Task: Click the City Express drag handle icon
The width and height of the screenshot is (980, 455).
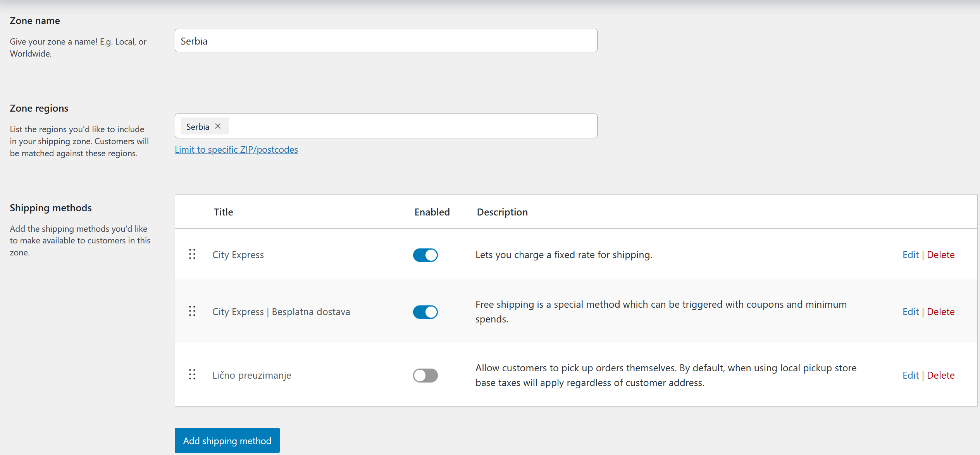Action: [x=192, y=254]
